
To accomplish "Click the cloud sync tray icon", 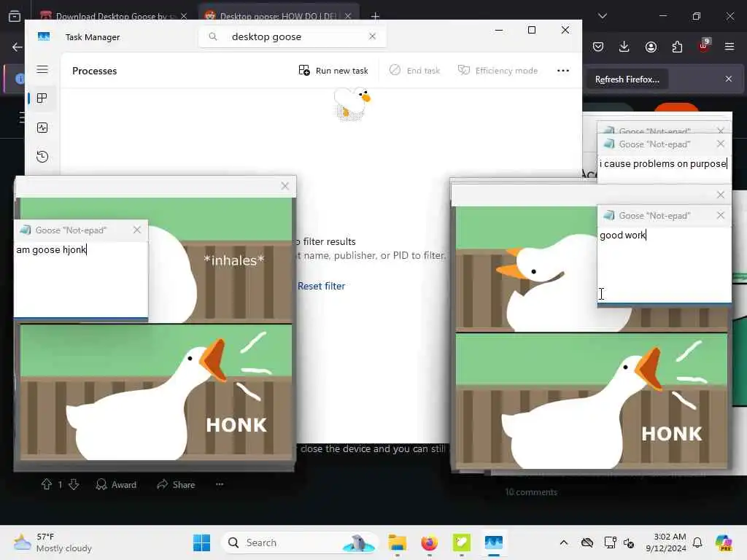I will click(587, 542).
